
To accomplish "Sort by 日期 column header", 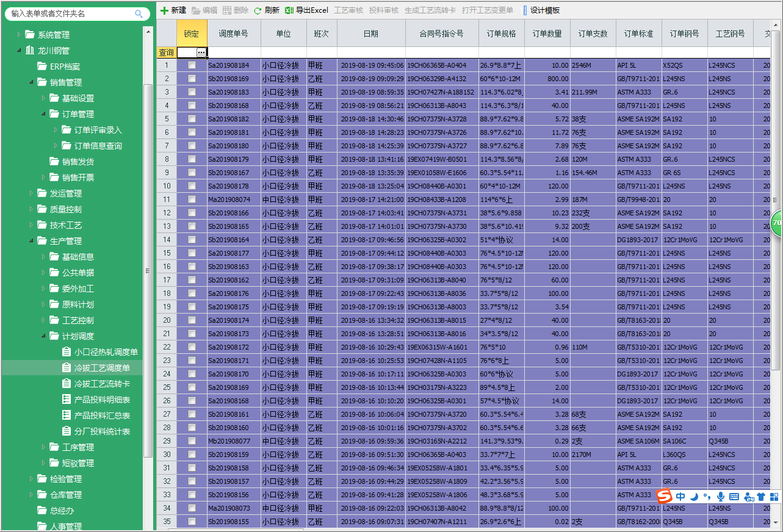I will [371, 34].
